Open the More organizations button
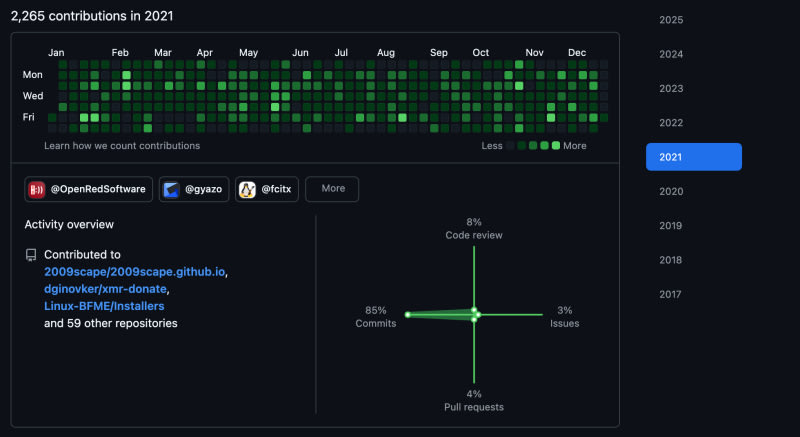Viewport: 800px width, 437px height. click(332, 188)
